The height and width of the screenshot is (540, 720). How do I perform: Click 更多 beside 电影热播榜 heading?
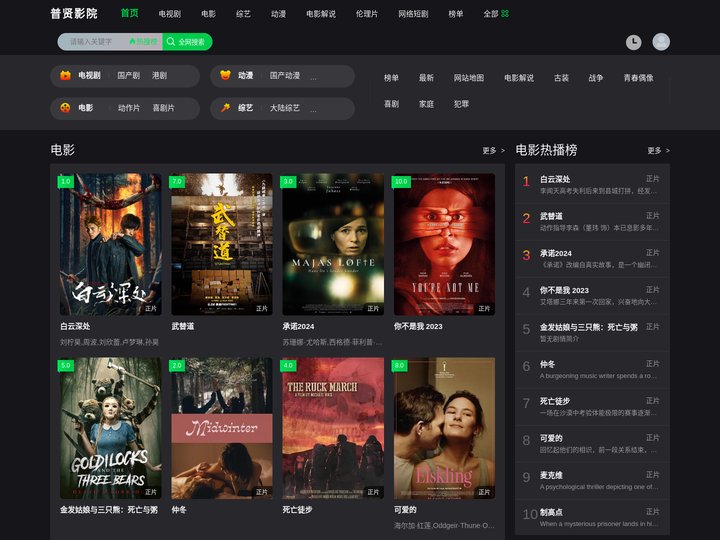pyautogui.click(x=658, y=151)
